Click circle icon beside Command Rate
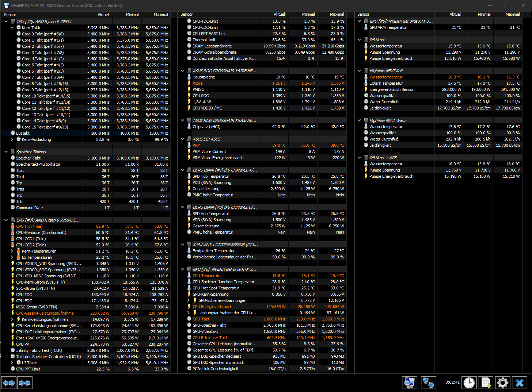The height and width of the screenshot is (392, 532). [13, 208]
